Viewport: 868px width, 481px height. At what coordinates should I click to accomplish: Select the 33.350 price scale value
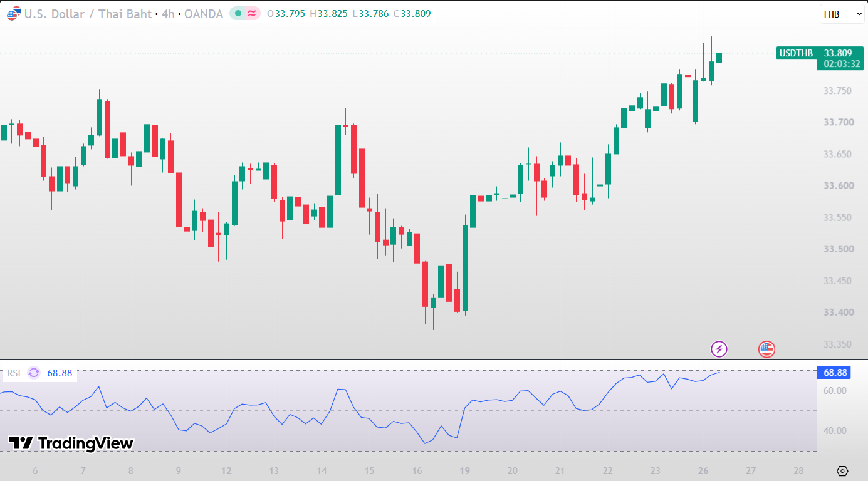click(x=837, y=344)
